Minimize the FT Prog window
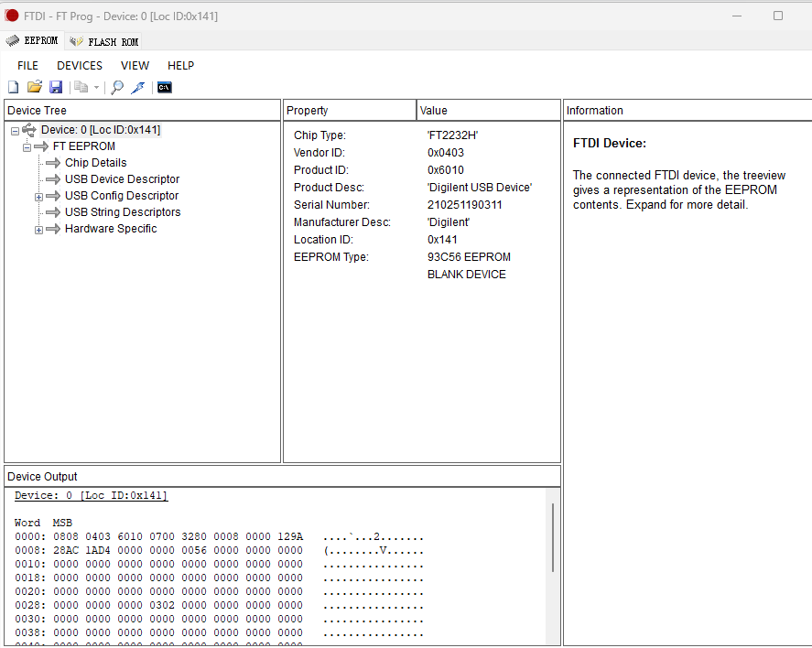The width and height of the screenshot is (812, 648). (x=737, y=16)
